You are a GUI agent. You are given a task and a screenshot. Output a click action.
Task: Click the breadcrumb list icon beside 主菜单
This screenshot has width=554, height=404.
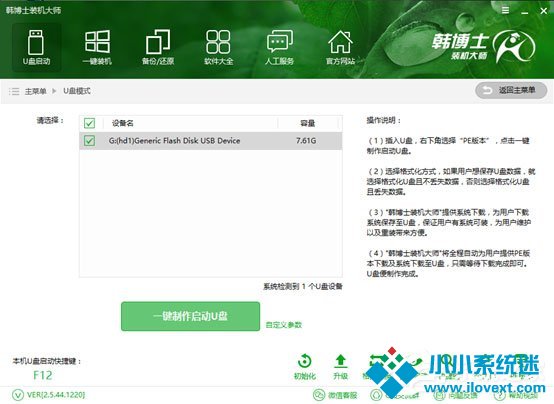14,91
